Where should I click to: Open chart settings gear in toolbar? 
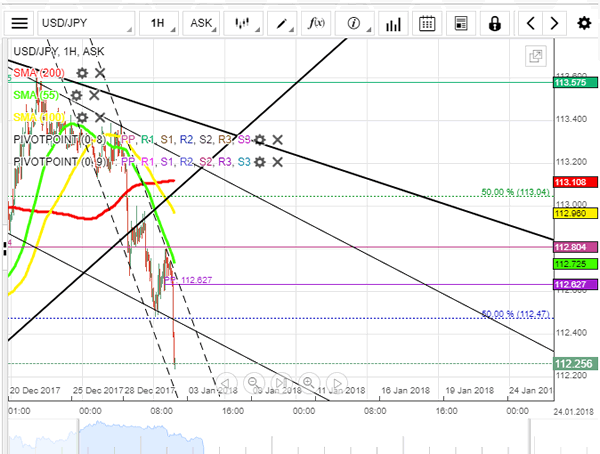click(584, 23)
